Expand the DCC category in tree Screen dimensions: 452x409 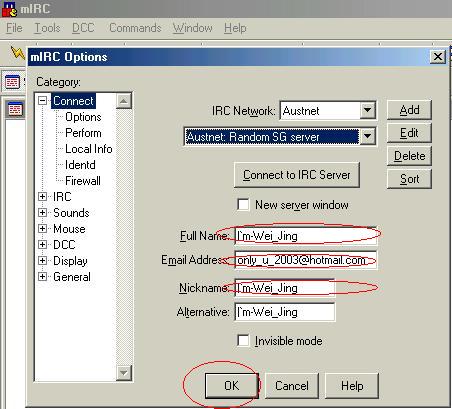[42, 244]
